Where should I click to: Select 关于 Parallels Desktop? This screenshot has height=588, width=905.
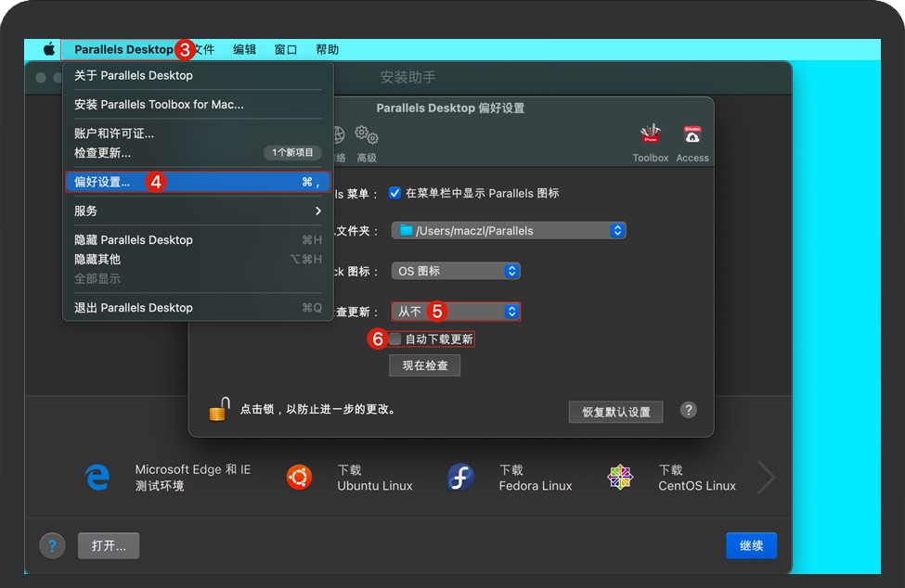(x=198, y=75)
